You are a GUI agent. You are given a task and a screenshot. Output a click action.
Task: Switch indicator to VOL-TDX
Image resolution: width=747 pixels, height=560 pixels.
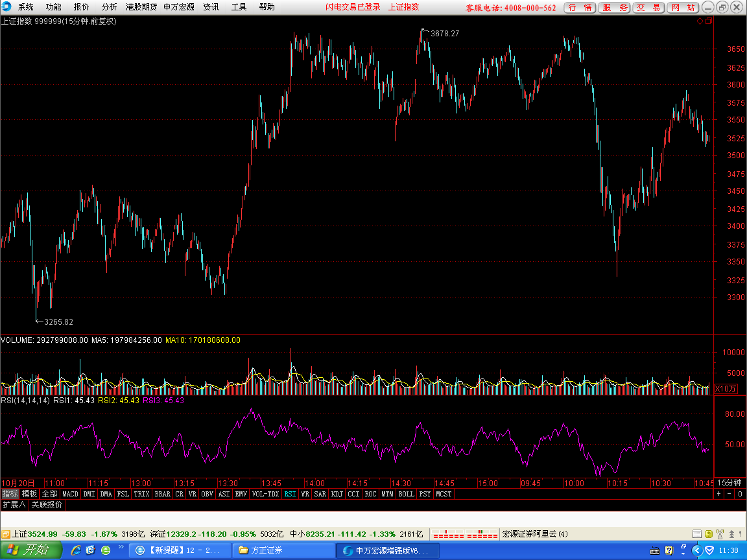click(265, 494)
